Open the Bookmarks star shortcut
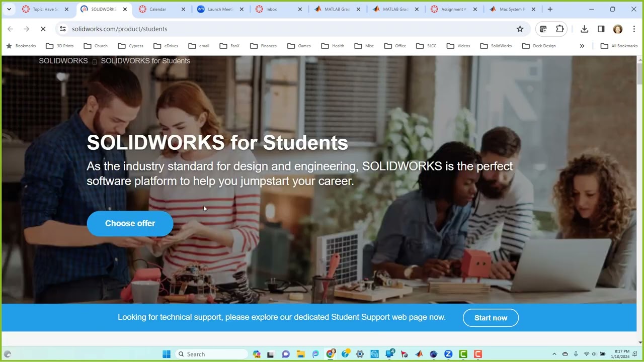The height and width of the screenshot is (362, 644). pos(21,46)
